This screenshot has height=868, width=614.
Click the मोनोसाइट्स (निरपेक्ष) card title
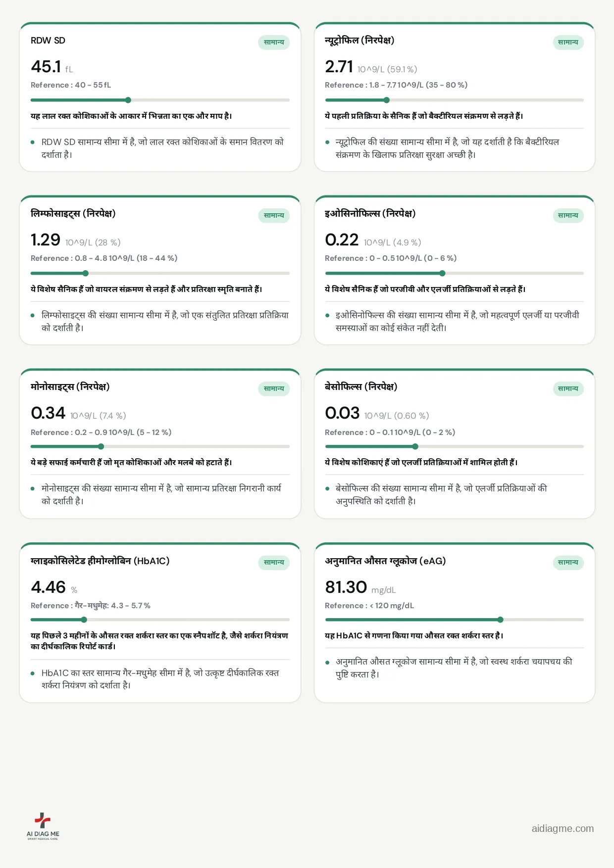(70, 386)
